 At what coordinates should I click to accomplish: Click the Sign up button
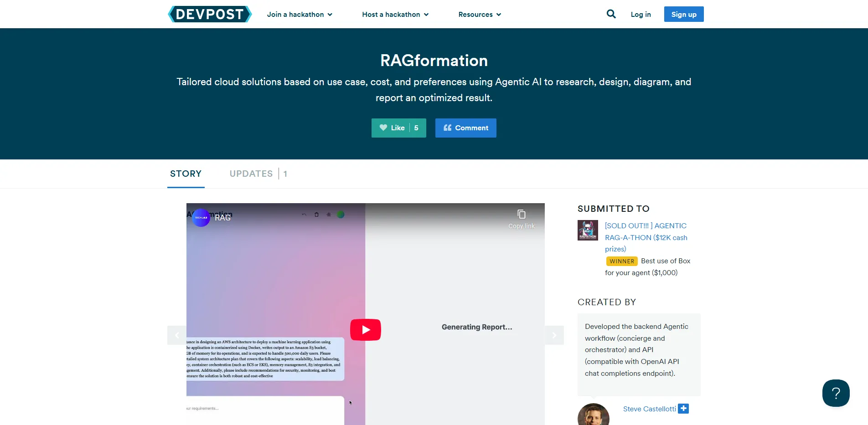pos(683,14)
